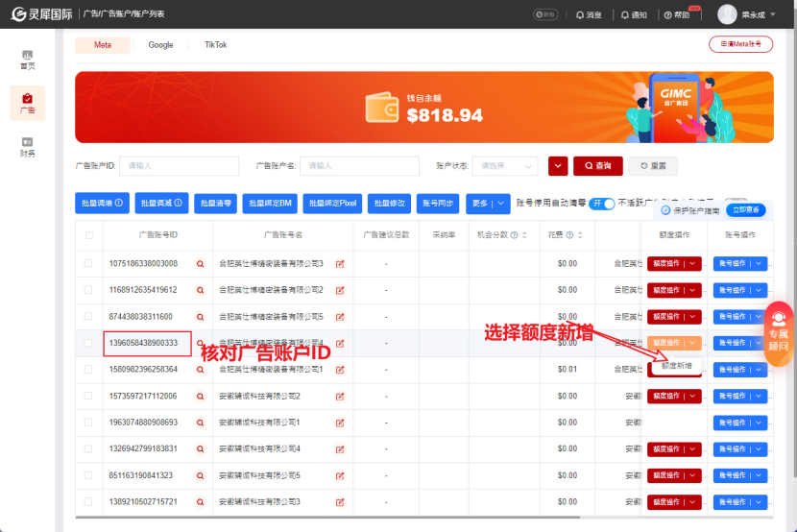Expand more filters with red chevron button

click(x=558, y=165)
